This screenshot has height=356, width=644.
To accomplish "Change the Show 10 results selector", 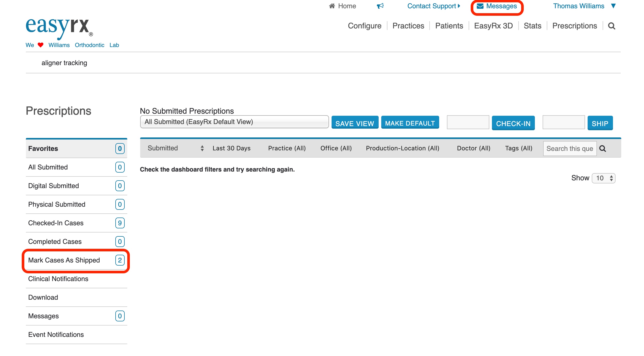I will (603, 178).
